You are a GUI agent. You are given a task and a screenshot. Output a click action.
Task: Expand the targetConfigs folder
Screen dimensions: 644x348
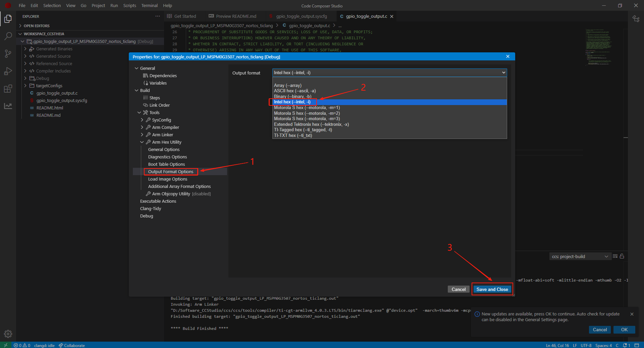(x=25, y=86)
